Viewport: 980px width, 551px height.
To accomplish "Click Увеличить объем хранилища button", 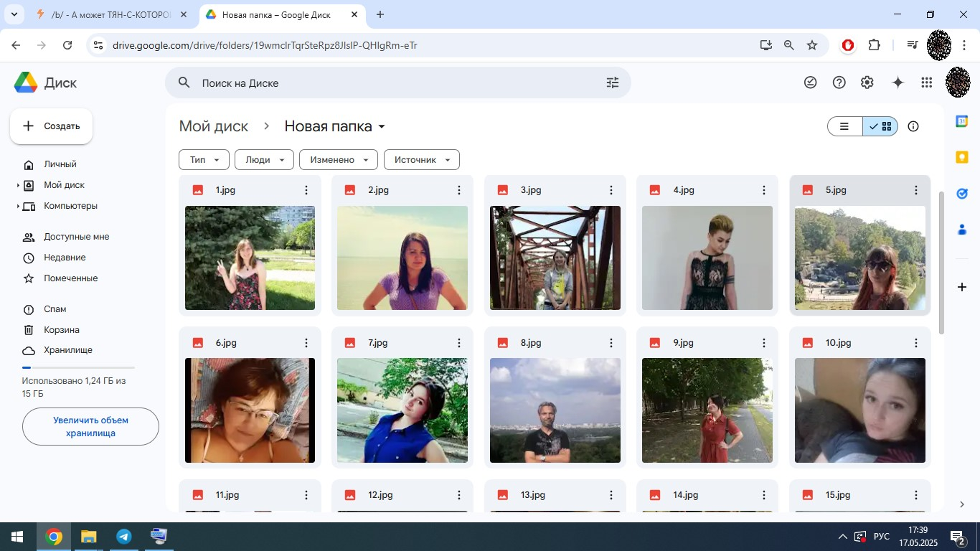I will pos(90,427).
